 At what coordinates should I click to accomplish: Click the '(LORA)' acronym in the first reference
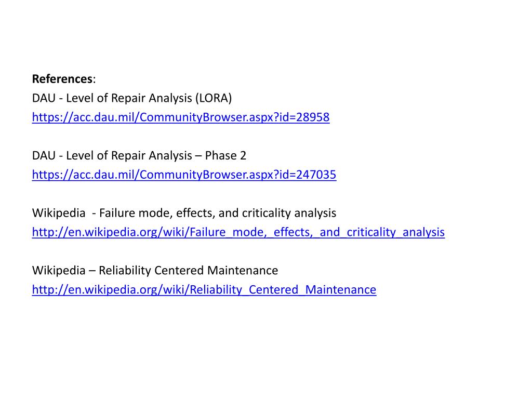pyautogui.click(x=214, y=98)
